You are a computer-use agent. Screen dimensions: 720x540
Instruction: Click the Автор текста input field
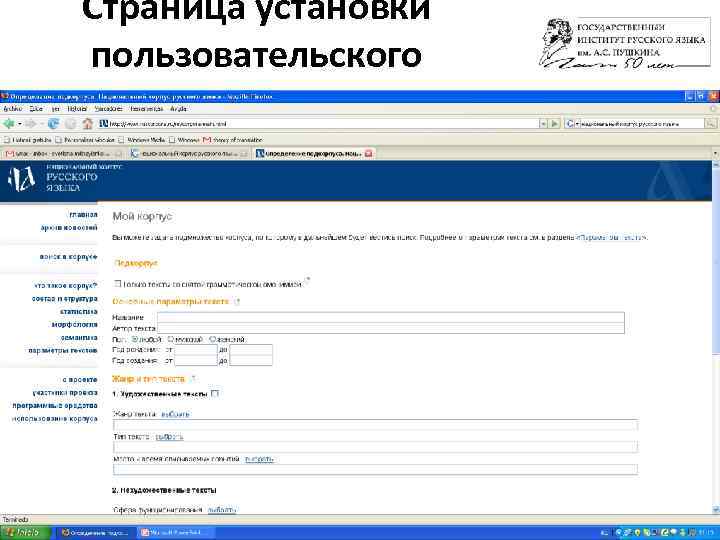pos(391,328)
